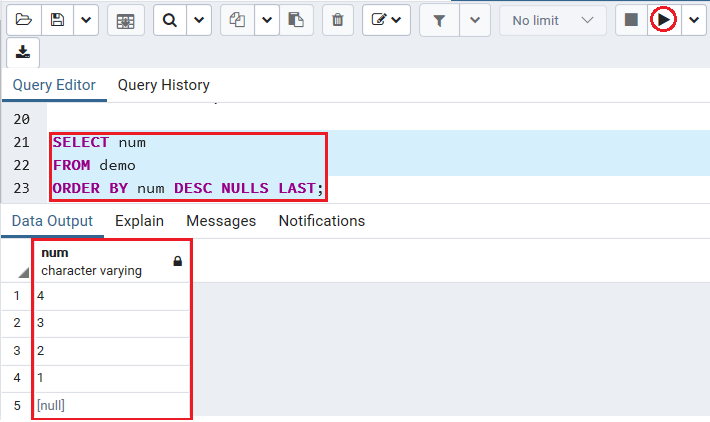Screen dimensions: 710x422
Task: Stop the running query
Action: (x=631, y=20)
